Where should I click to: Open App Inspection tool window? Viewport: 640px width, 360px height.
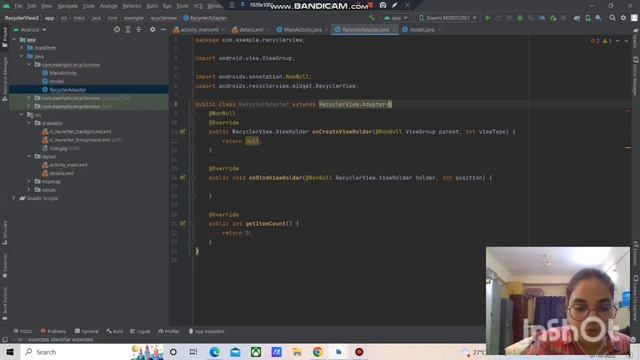tap(207, 331)
